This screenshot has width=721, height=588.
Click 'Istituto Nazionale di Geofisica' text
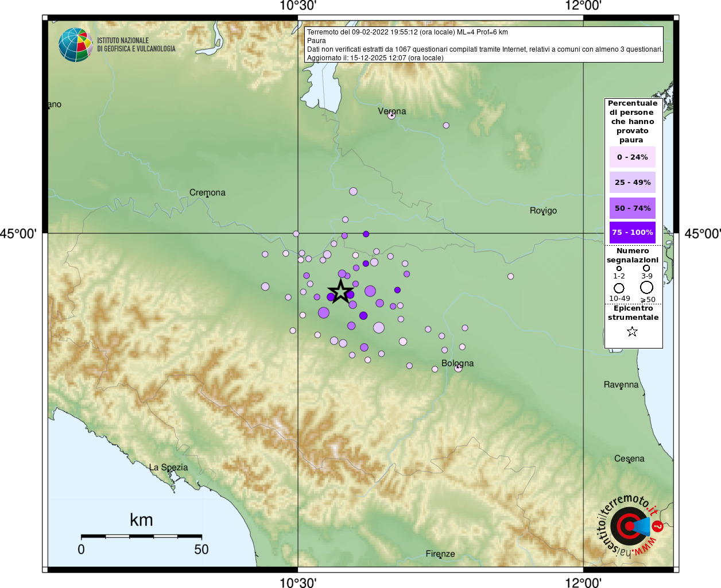[136, 45]
